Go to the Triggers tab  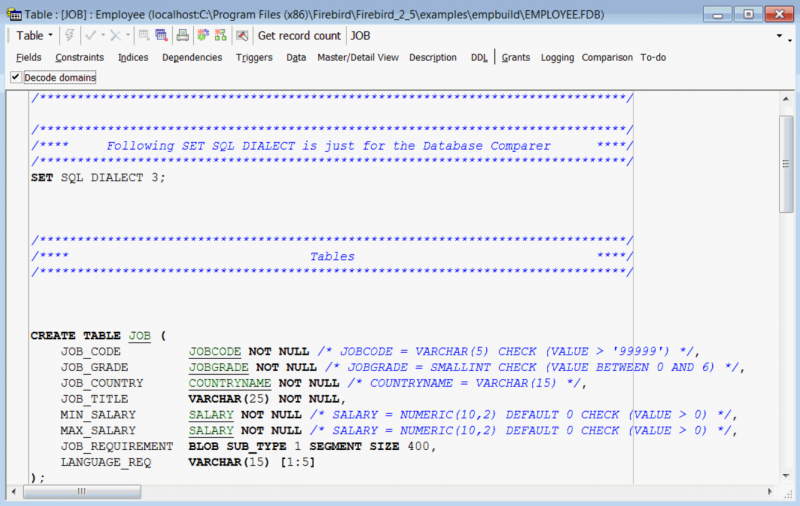click(x=254, y=58)
